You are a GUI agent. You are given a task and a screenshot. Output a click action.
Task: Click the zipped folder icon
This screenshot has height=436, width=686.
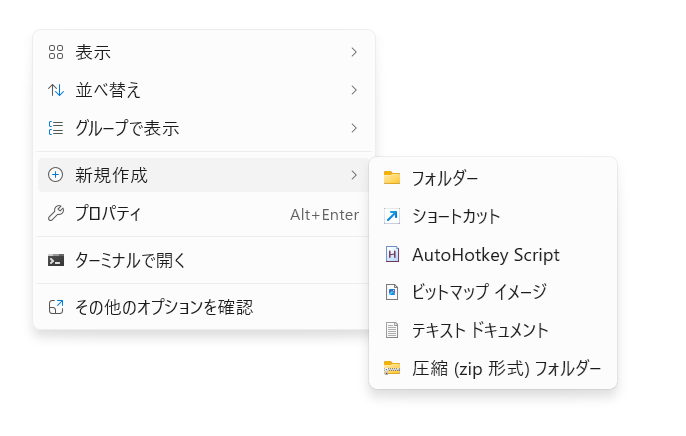tap(392, 368)
